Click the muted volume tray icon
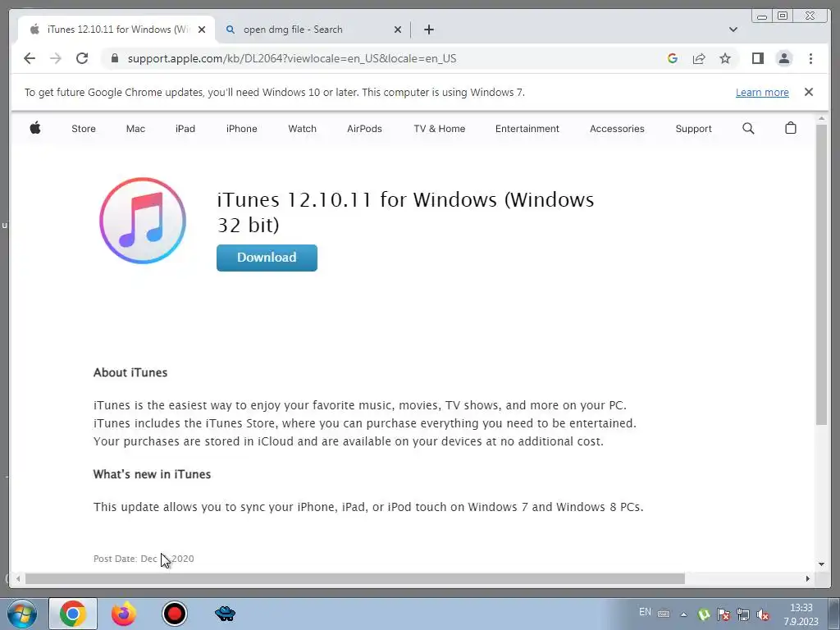The width and height of the screenshot is (840, 630). pos(764,614)
